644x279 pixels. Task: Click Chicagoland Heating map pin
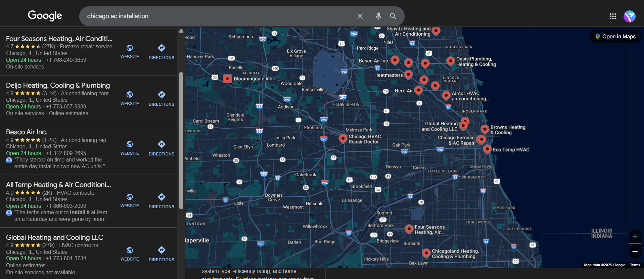[426, 253]
